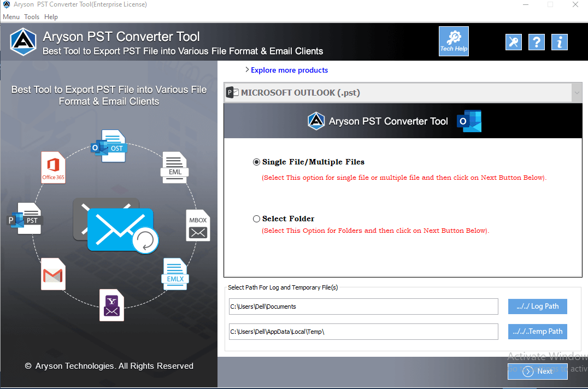Expand the MICROSOFT OUTLOOK (.pst) dropdown arrow

pyautogui.click(x=577, y=92)
